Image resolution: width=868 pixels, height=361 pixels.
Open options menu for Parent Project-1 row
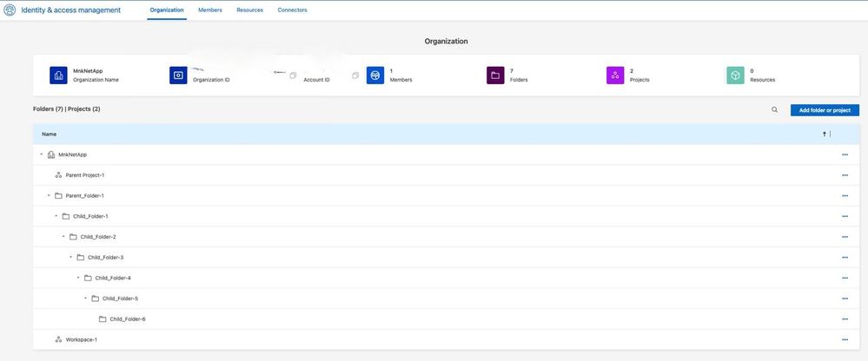[x=845, y=175]
